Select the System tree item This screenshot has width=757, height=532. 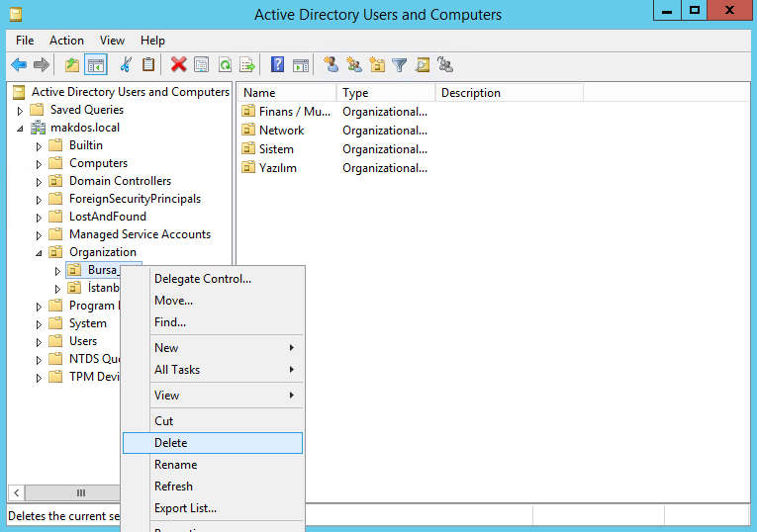click(x=88, y=323)
